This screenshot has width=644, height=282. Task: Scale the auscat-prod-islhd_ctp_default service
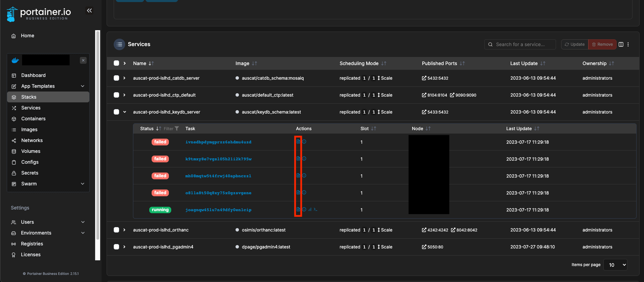(385, 95)
